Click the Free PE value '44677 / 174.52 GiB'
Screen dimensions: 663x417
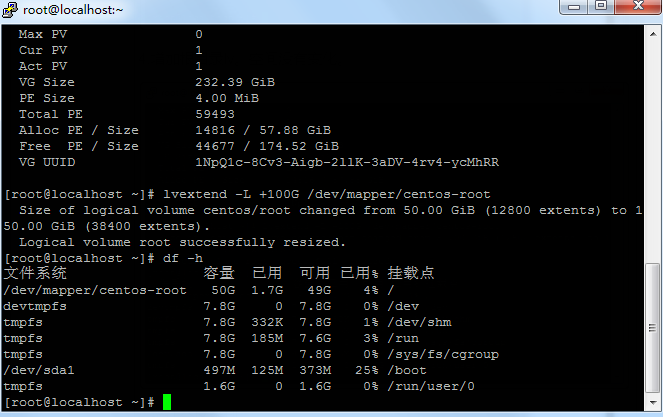tap(267, 146)
